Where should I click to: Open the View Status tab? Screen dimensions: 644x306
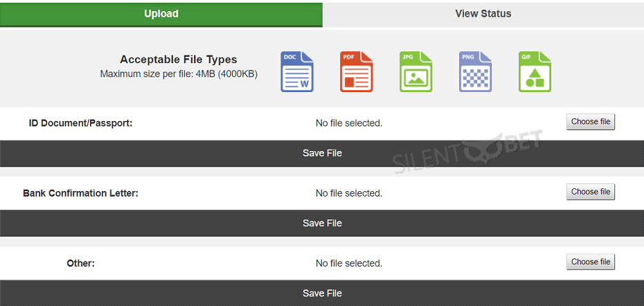[483, 14]
